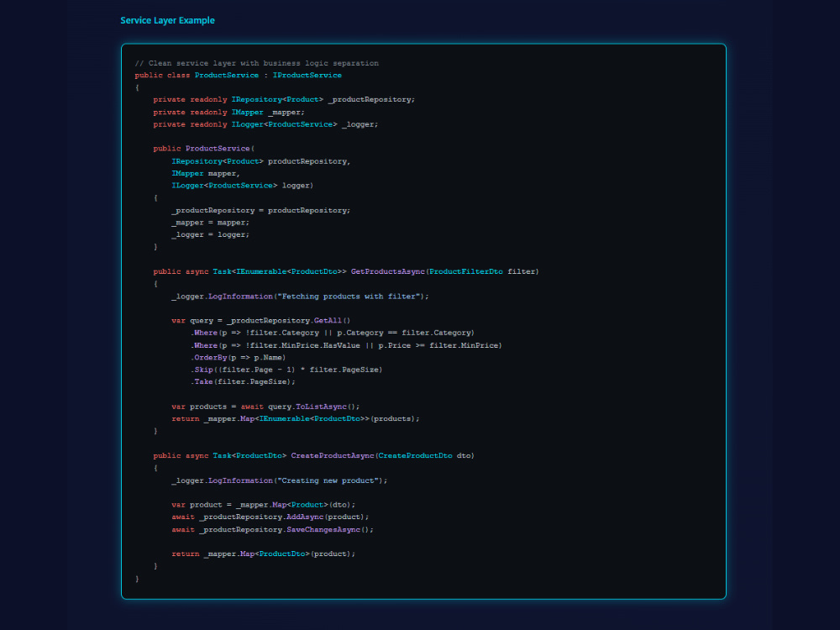Click the '_productRepository = productRepository;' assignment
This screenshot has width=840, height=630.
[261, 211]
